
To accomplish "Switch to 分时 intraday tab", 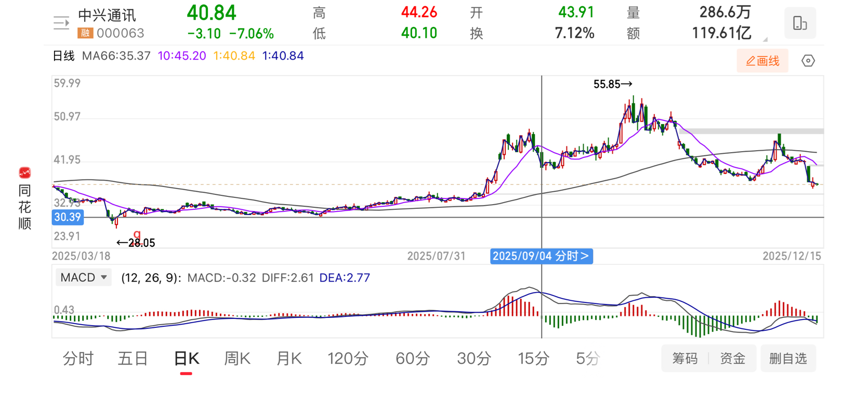I will pos(78,358).
